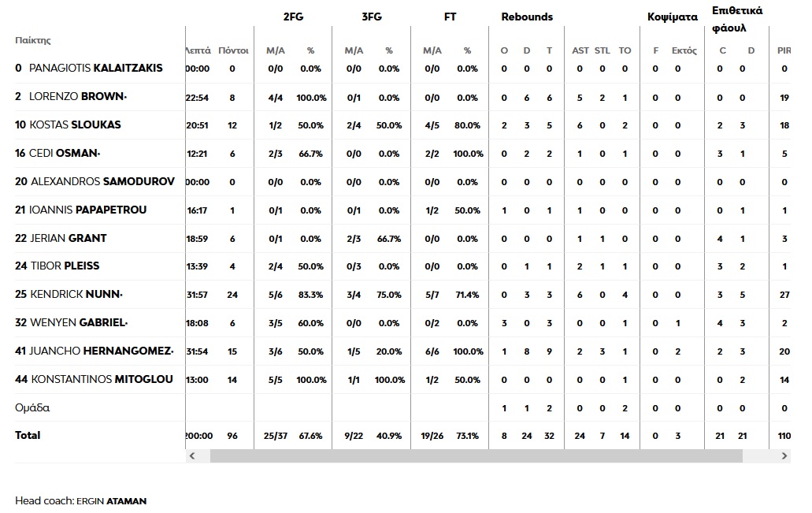Select Wenyen Gabriel player name
Screen dimensions: 812x513
(78, 322)
